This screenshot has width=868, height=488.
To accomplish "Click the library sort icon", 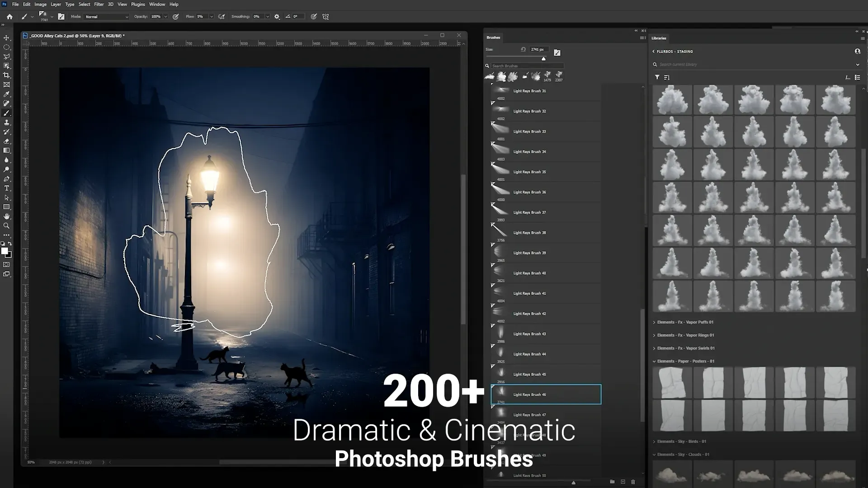I will tap(666, 77).
